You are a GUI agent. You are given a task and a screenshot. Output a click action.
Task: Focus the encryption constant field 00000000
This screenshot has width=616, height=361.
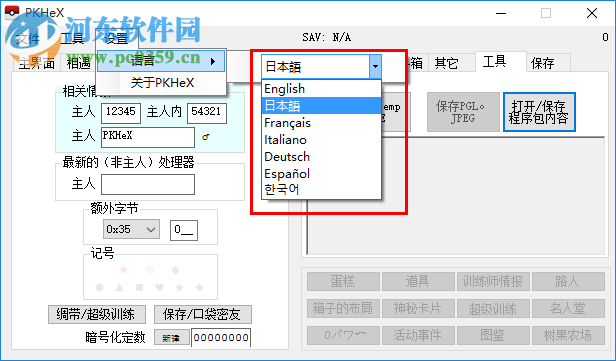(221, 338)
